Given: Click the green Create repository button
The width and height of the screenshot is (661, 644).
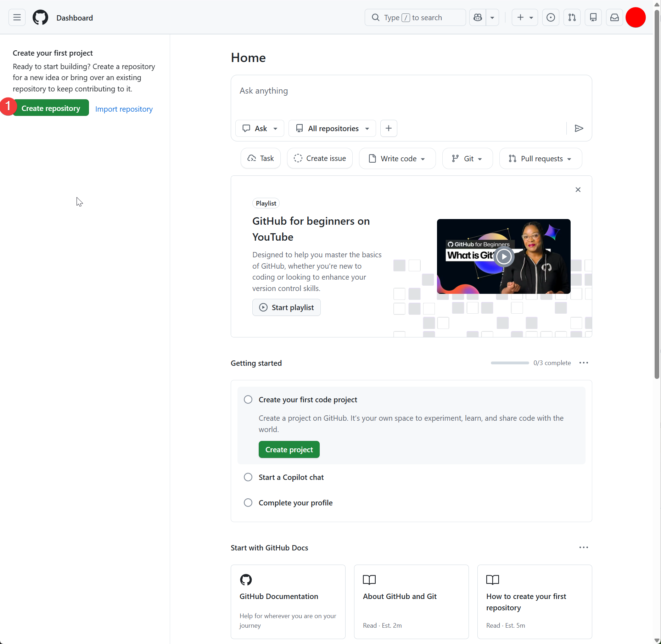Looking at the screenshot, I should [x=51, y=108].
